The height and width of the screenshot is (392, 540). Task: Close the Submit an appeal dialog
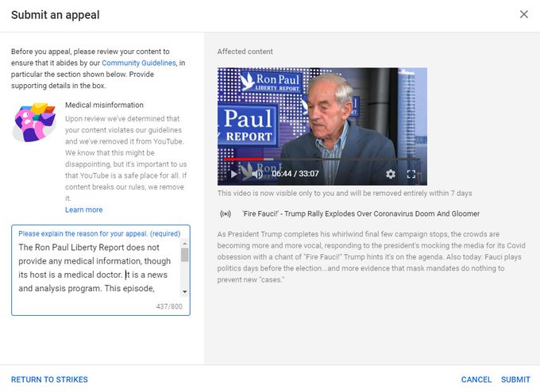(x=523, y=14)
